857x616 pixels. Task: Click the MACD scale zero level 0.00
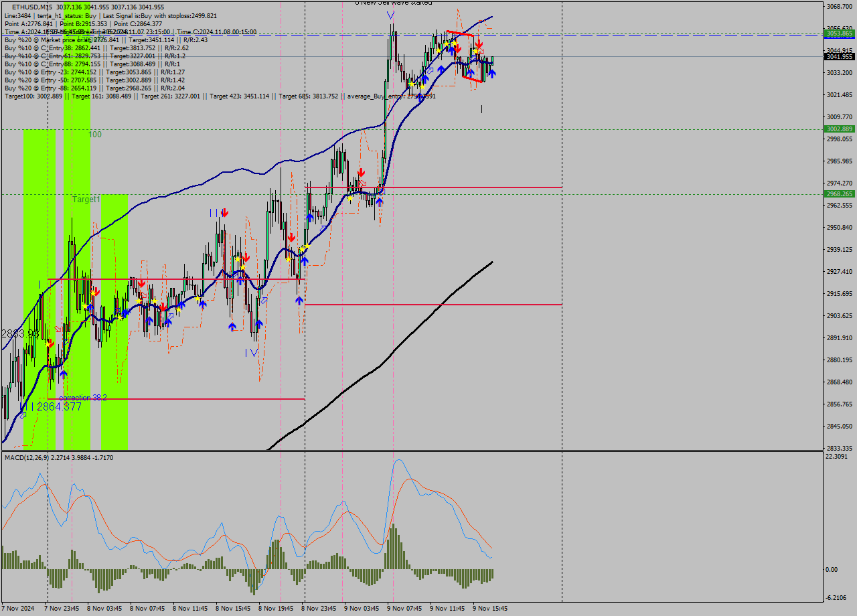tap(831, 569)
